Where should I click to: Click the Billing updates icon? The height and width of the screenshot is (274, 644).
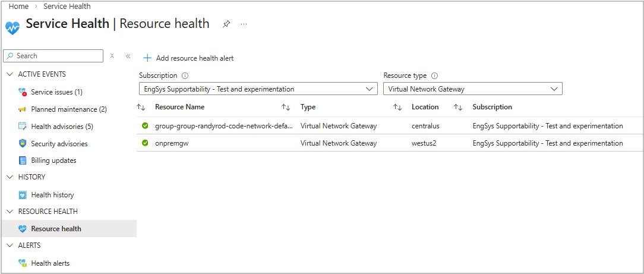pyautogui.click(x=23, y=160)
